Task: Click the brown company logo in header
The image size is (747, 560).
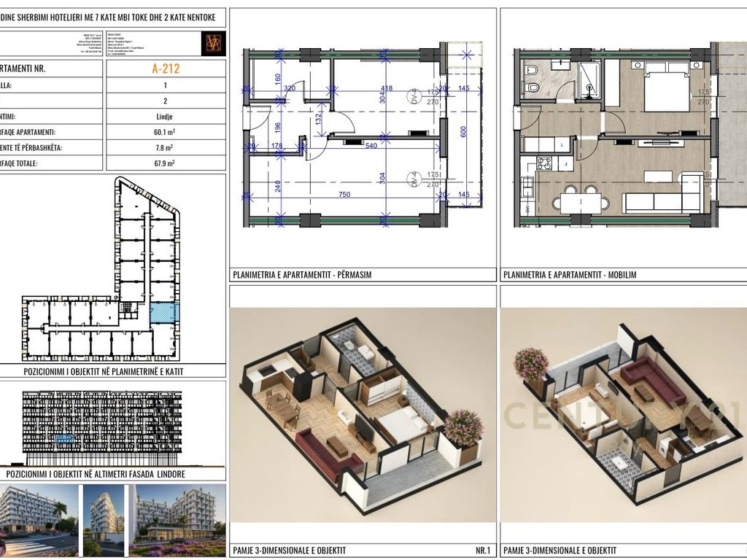Action: pos(214,43)
